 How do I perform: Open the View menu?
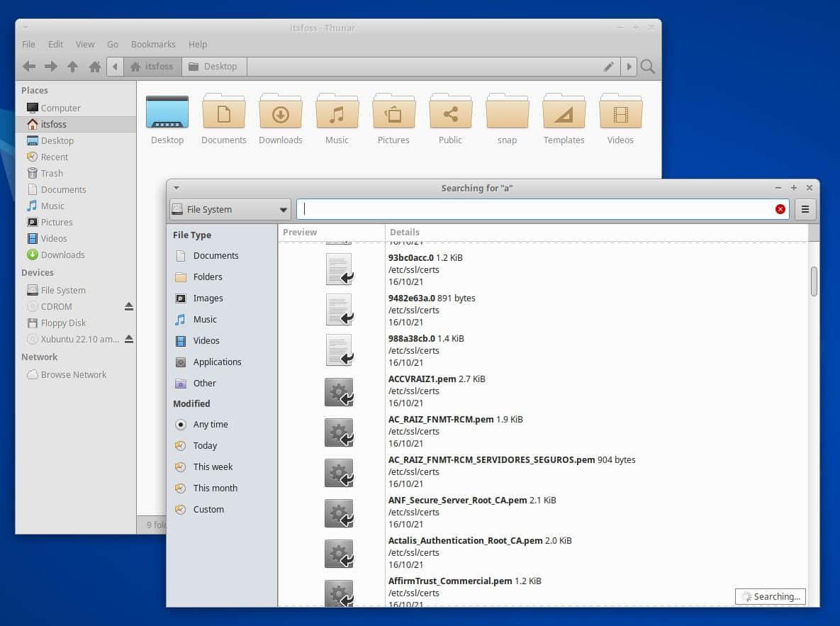[x=85, y=44]
